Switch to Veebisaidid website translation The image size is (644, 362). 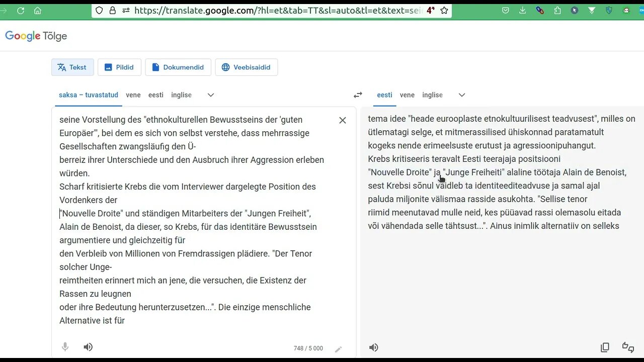pos(247,67)
